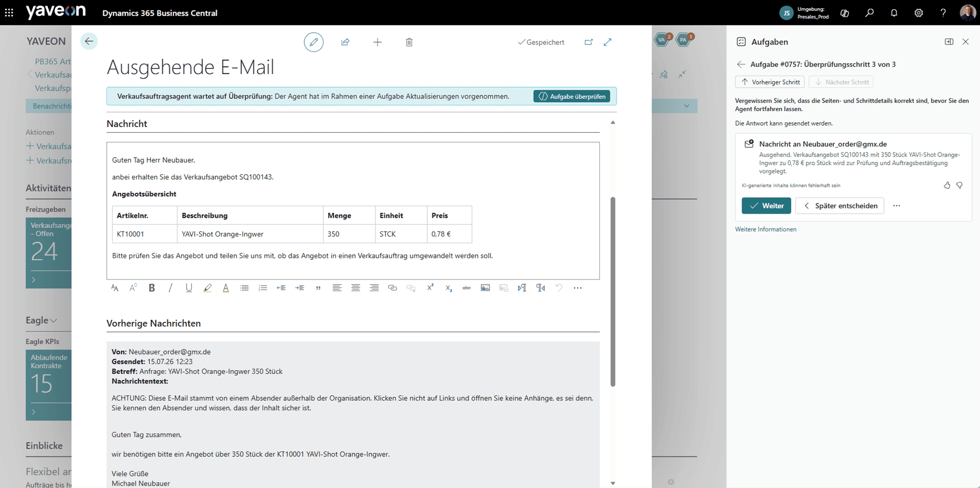This screenshot has height=488, width=980.
Task: Share the outgoing email page
Action: click(x=346, y=42)
